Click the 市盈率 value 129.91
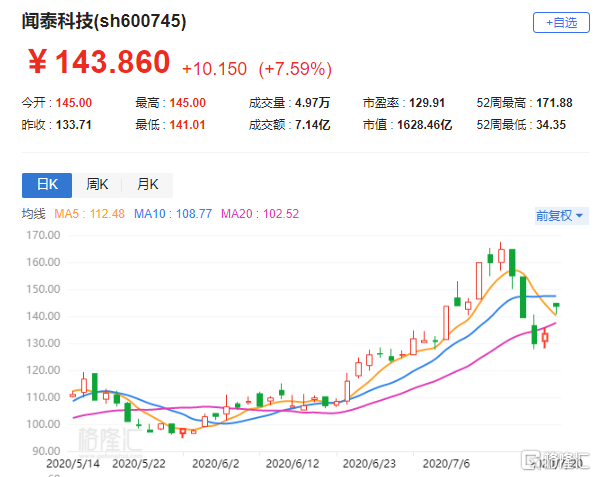Screen dimensions: 596x477 point(427,103)
